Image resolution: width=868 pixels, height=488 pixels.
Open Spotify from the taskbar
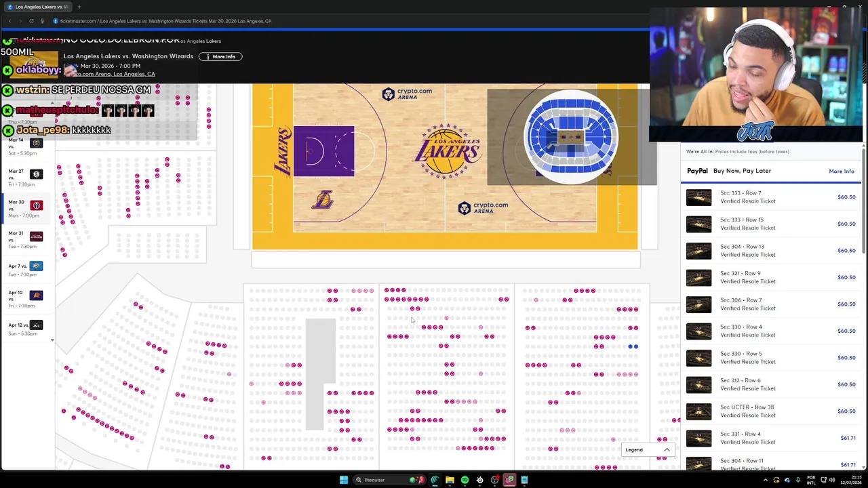click(465, 480)
